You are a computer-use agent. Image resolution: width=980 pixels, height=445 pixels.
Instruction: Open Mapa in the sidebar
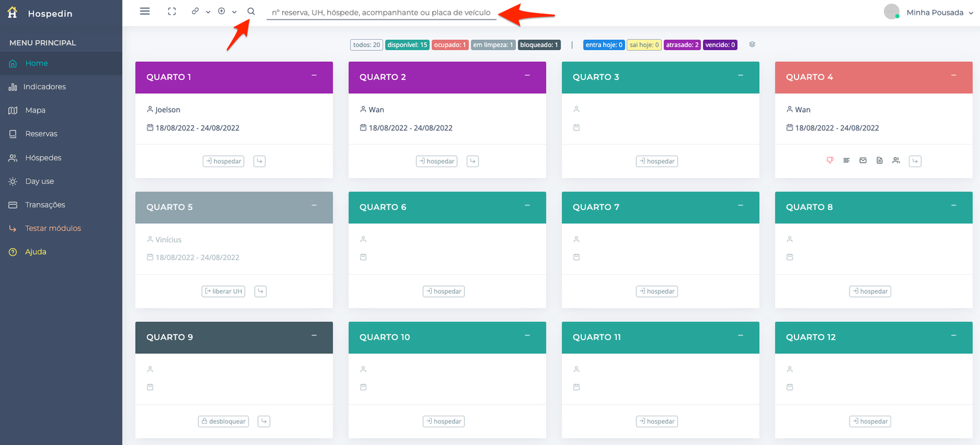point(61,110)
